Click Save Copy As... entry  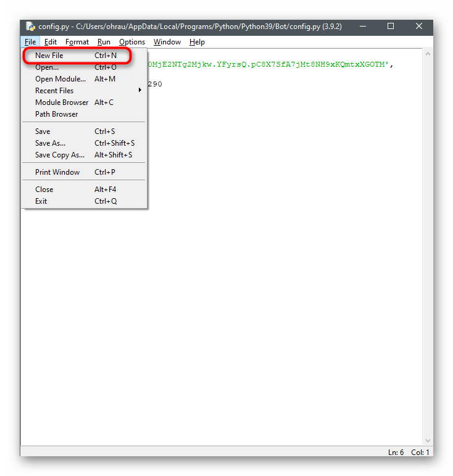click(x=60, y=155)
